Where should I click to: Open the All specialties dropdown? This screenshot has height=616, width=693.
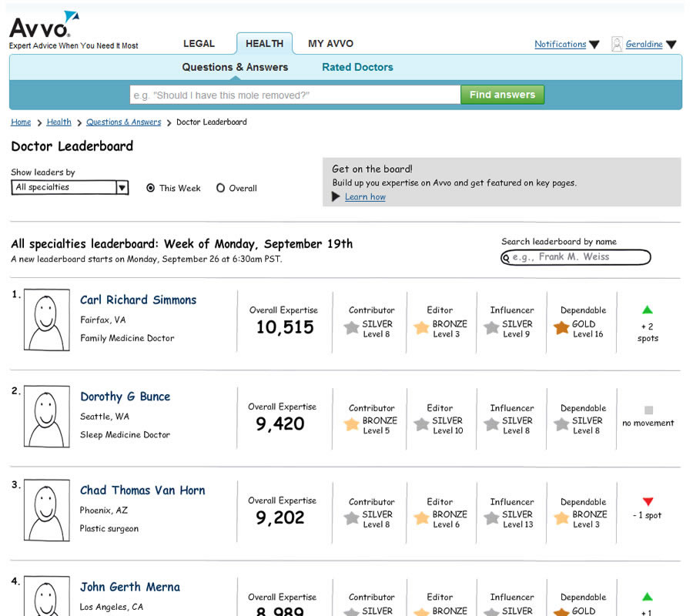(70, 187)
